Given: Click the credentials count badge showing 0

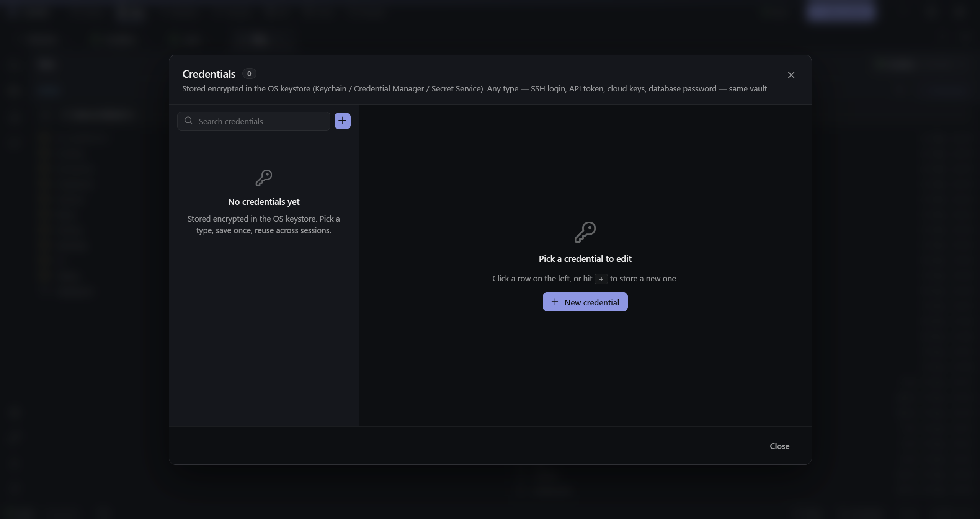Looking at the screenshot, I should [x=249, y=73].
